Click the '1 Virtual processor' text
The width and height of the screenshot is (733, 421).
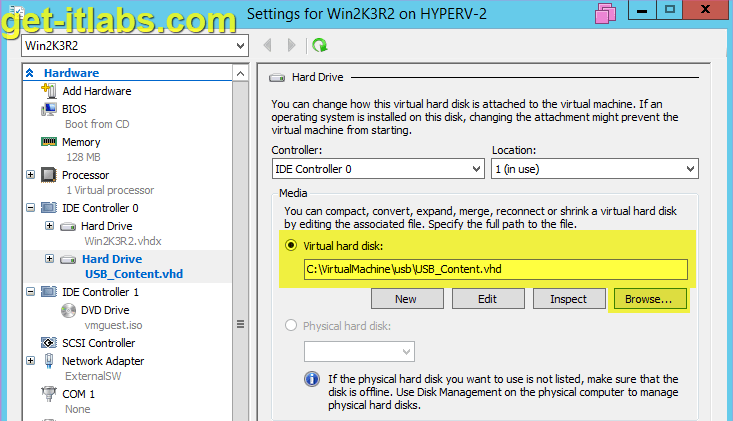(x=110, y=190)
